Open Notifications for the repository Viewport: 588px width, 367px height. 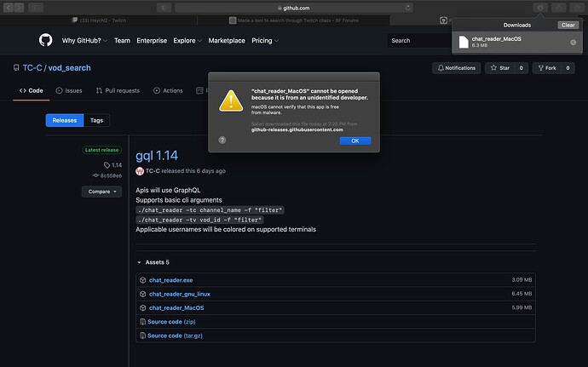tap(457, 68)
